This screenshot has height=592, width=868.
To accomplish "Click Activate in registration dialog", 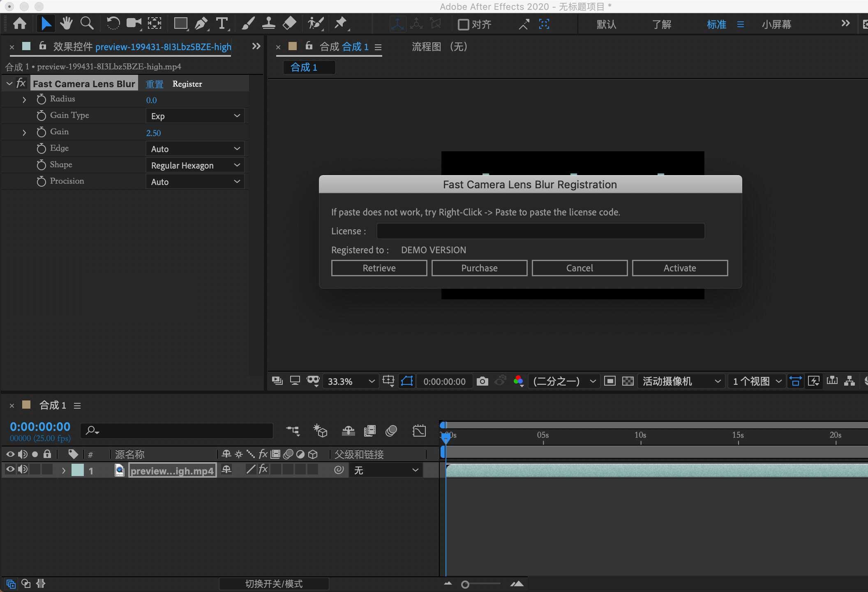I will coord(680,268).
